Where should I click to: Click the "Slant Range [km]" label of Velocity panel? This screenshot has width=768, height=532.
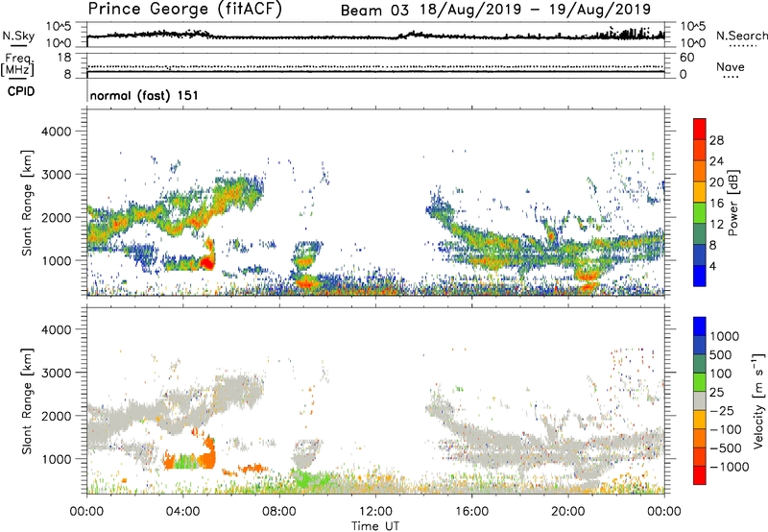(28, 400)
